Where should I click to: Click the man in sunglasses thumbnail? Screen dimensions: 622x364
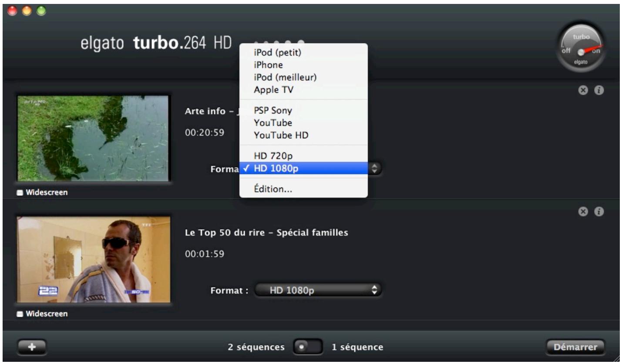pyautogui.click(x=94, y=259)
